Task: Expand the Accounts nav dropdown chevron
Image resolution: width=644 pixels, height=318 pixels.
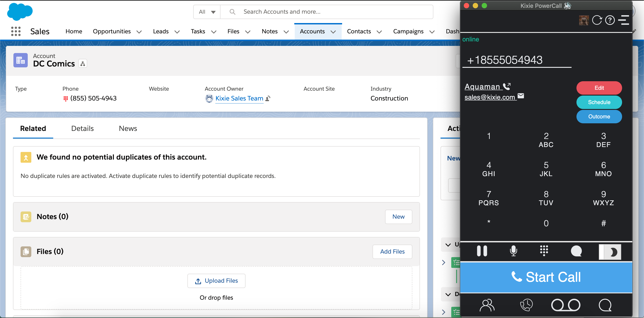Action: pos(333,32)
